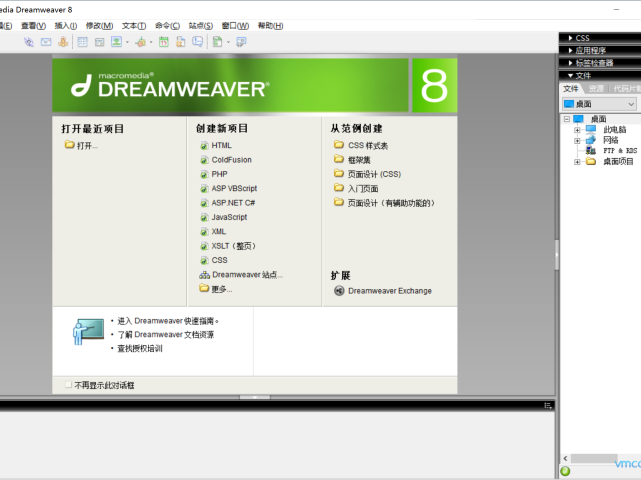Open the 插入(I) menu
Viewport: 641px width, 480px height.
[x=66, y=26]
